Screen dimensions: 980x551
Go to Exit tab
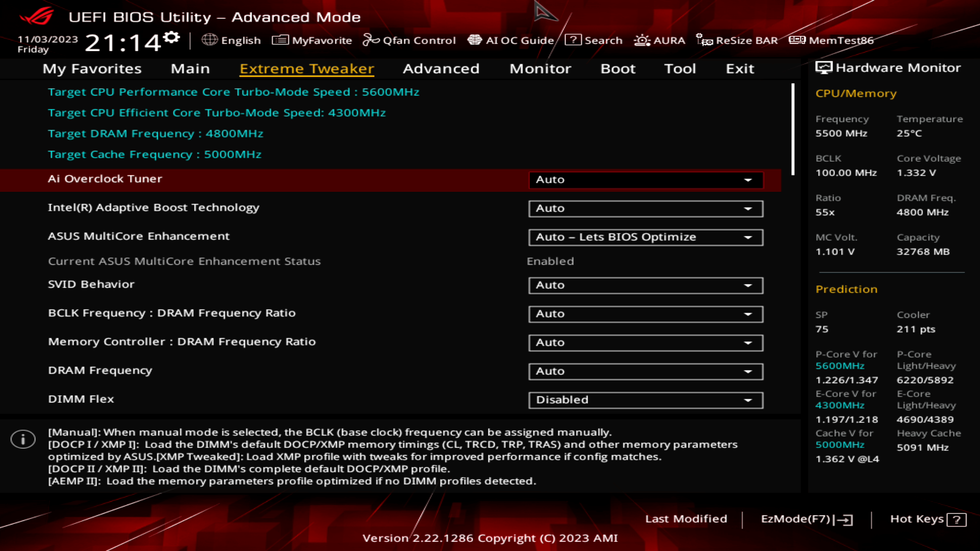click(740, 68)
